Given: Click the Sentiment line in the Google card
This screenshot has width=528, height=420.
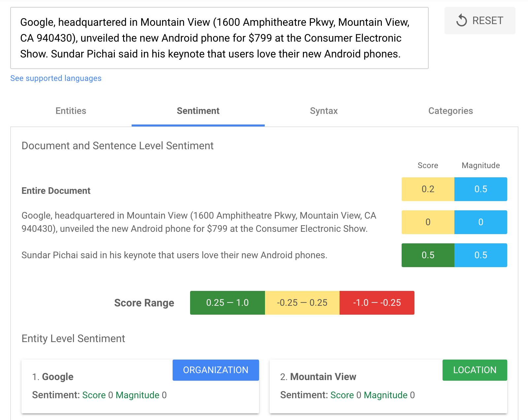Looking at the screenshot, I should (x=99, y=395).
